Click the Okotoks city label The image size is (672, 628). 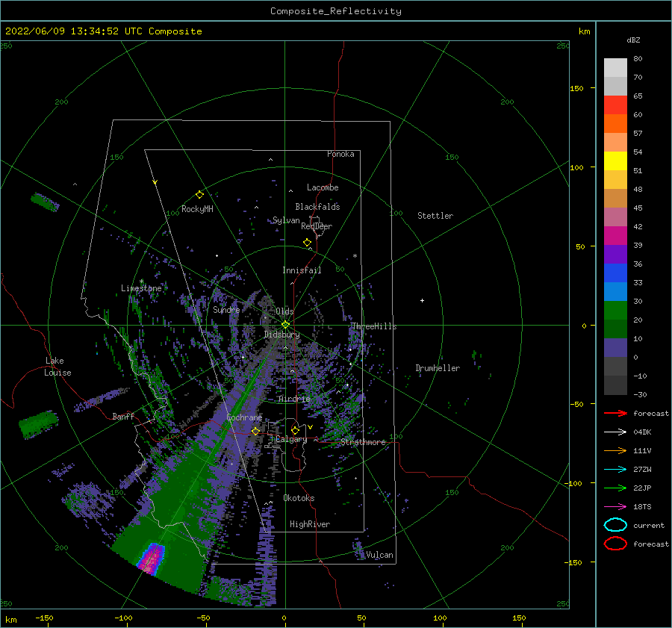click(299, 498)
